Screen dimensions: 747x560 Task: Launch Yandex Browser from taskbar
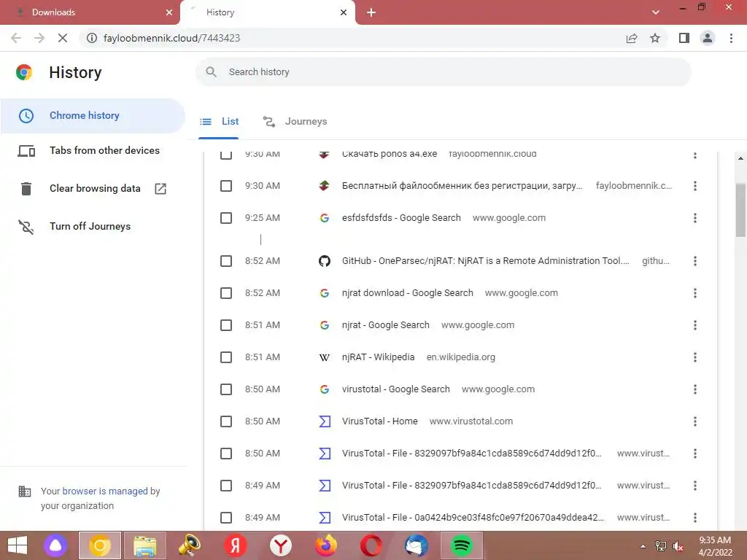pos(281,545)
